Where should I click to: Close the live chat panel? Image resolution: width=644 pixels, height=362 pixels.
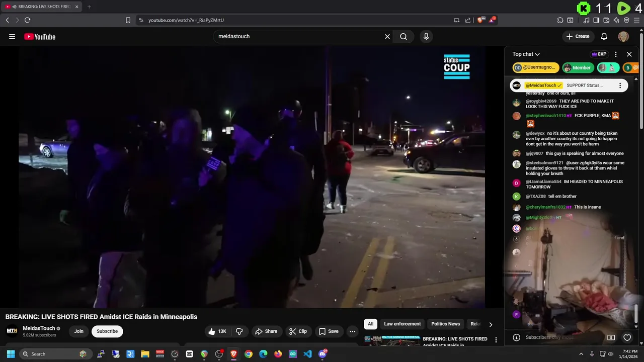pos(629,54)
